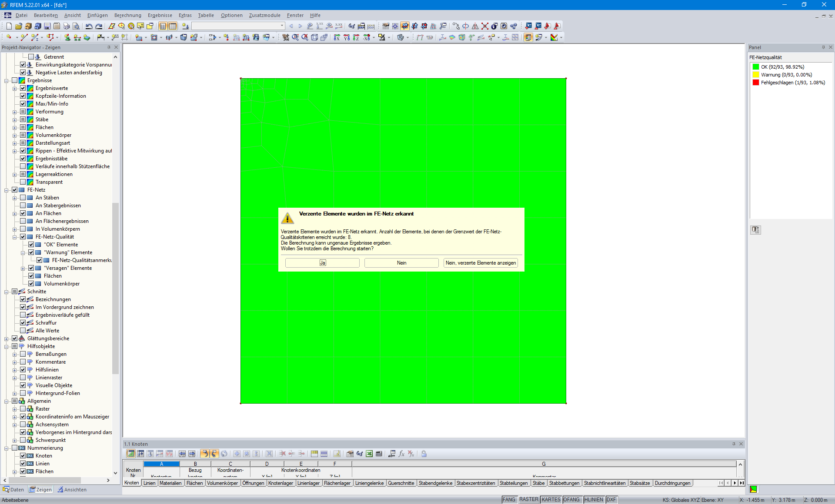Expand the Glättungsbereiche tree node

coord(7,338)
